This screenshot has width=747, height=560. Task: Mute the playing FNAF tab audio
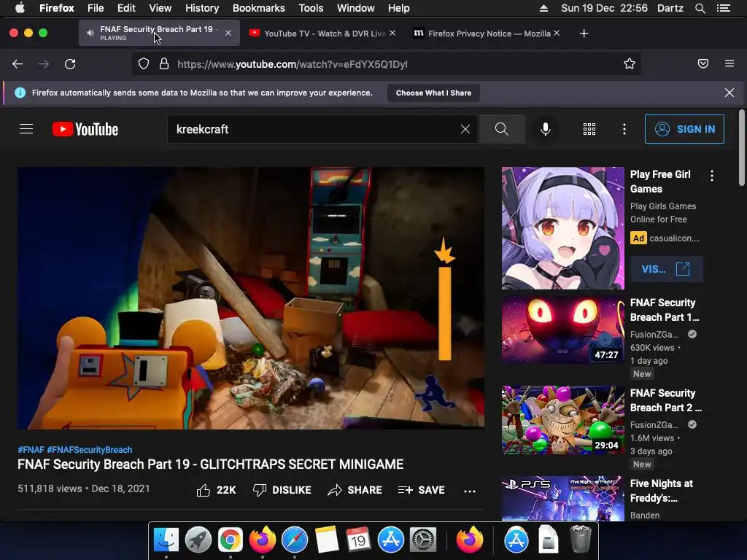click(x=90, y=33)
